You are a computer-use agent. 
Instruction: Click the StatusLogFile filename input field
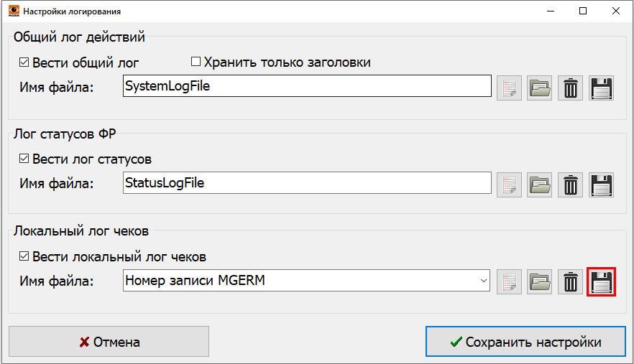coord(306,183)
